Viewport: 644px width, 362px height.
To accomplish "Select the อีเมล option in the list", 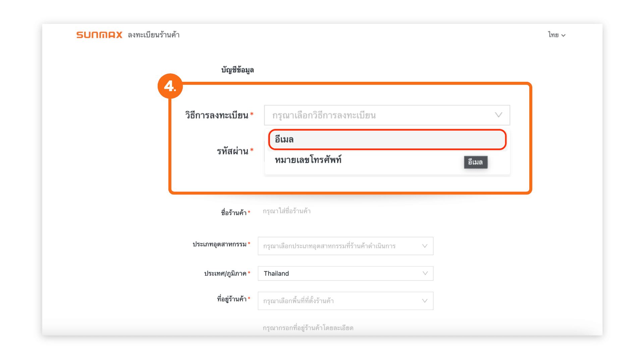I will [387, 139].
